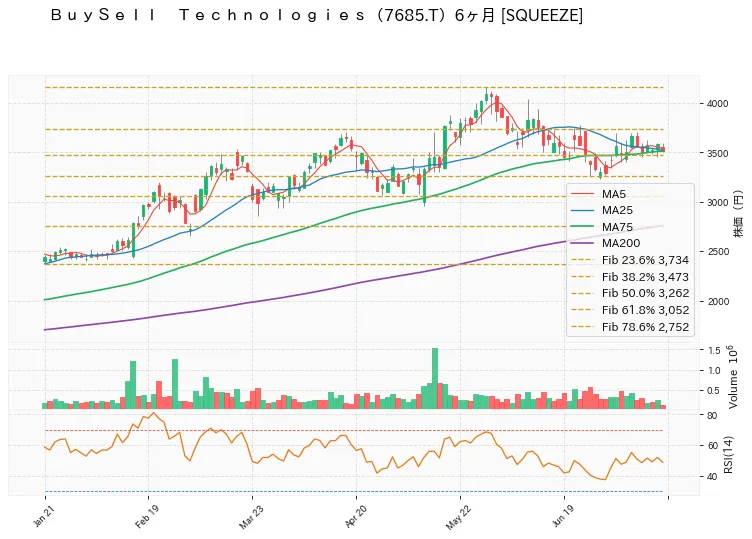Click the RSI axis label 40

(712, 477)
